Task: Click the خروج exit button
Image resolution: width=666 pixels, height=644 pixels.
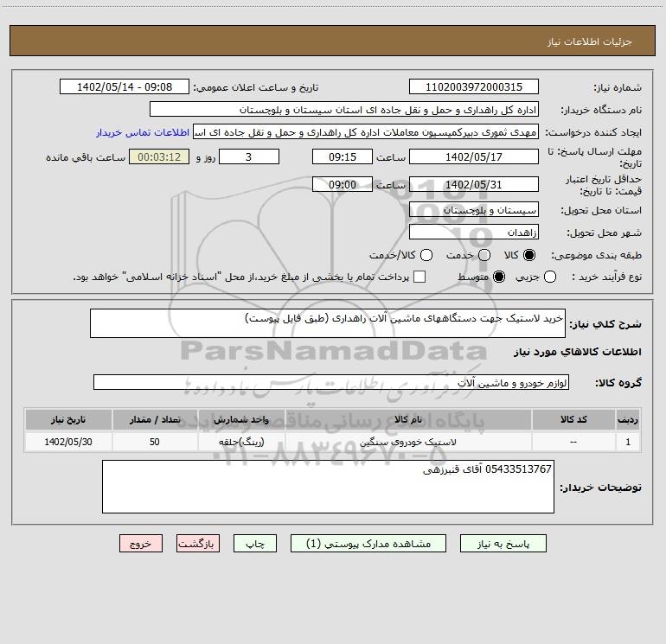Action: click(x=141, y=544)
